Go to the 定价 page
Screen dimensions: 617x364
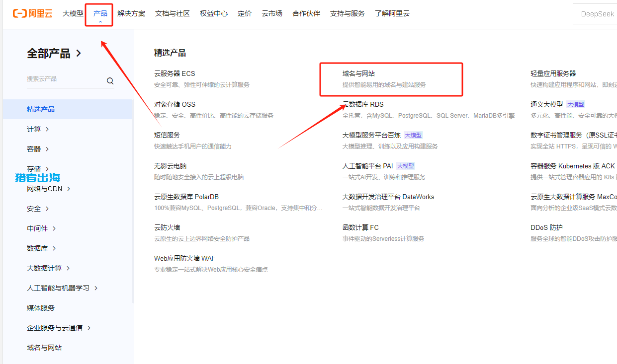pos(245,13)
